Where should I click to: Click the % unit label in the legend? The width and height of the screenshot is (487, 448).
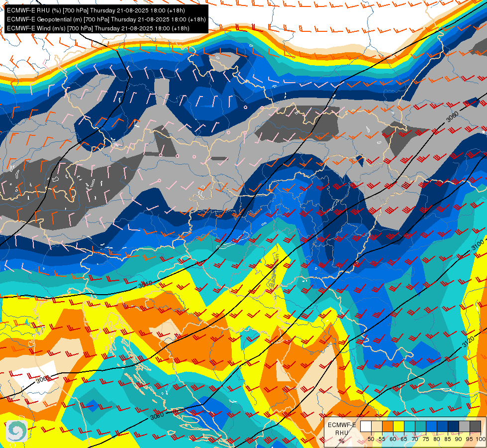click(342, 441)
